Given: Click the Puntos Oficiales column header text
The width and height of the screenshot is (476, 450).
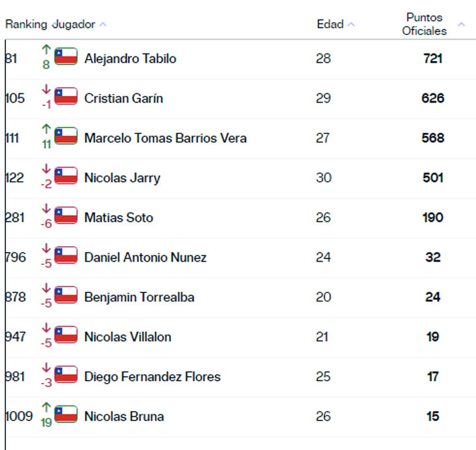Looking at the screenshot, I should [x=424, y=24].
